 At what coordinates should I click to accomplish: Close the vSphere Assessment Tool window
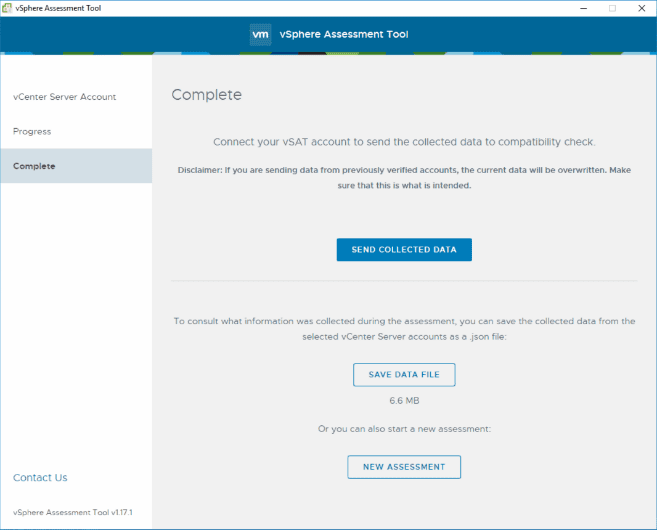point(640,8)
